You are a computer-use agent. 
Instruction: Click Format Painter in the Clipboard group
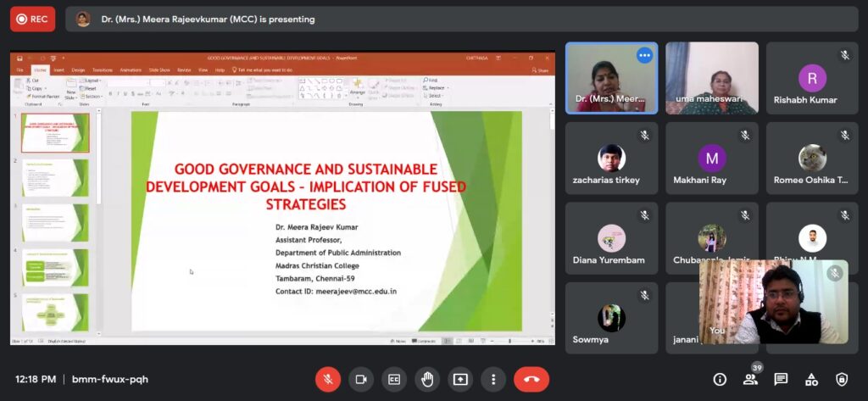click(42, 97)
